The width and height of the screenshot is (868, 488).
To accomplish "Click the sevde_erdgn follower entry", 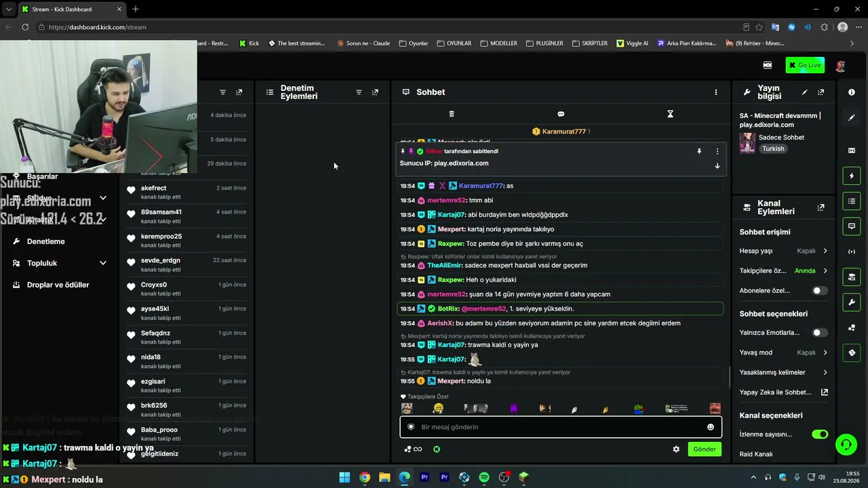I will [186, 264].
